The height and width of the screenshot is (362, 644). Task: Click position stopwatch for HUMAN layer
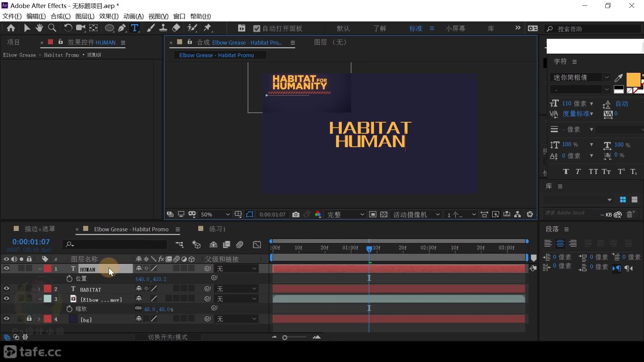(69, 279)
